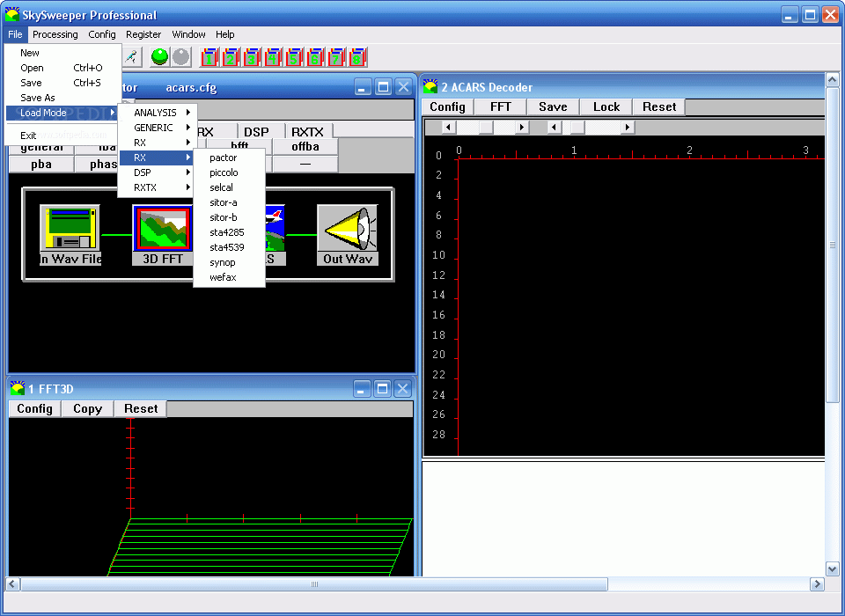
Task: Click FFT button in ACARS Decoder
Action: [x=501, y=106]
